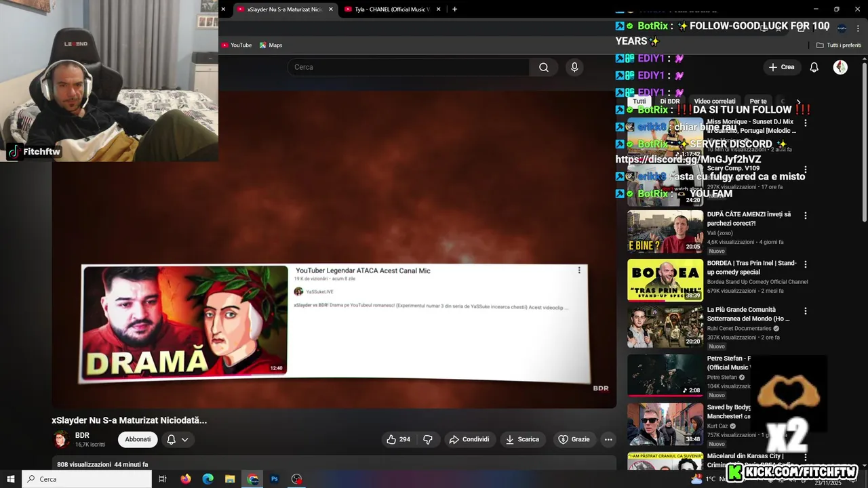Click the video title xSlayder Nu S-a Maturizat
Viewport: 868px width, 488px height.
click(x=130, y=420)
